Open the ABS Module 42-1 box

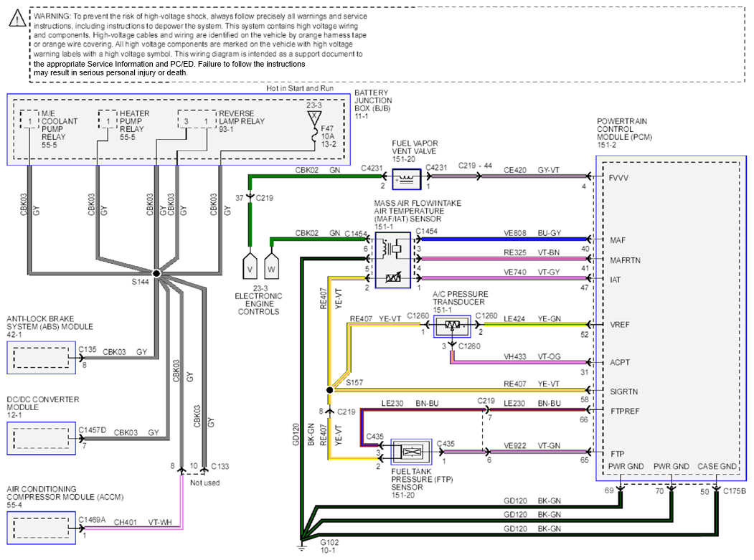tap(42, 358)
